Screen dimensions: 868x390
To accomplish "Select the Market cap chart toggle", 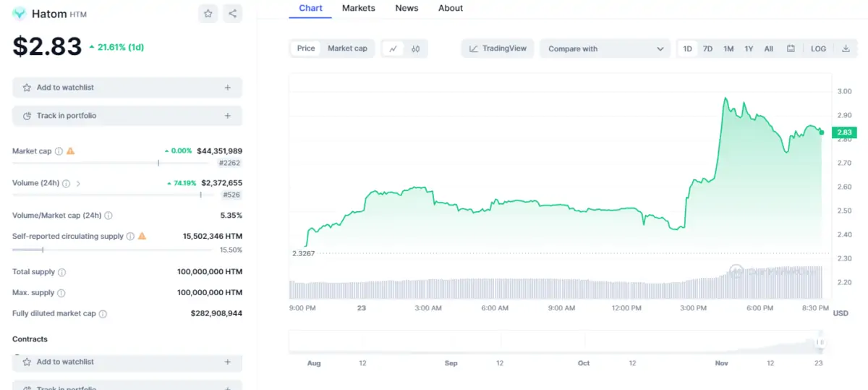I will [x=347, y=48].
